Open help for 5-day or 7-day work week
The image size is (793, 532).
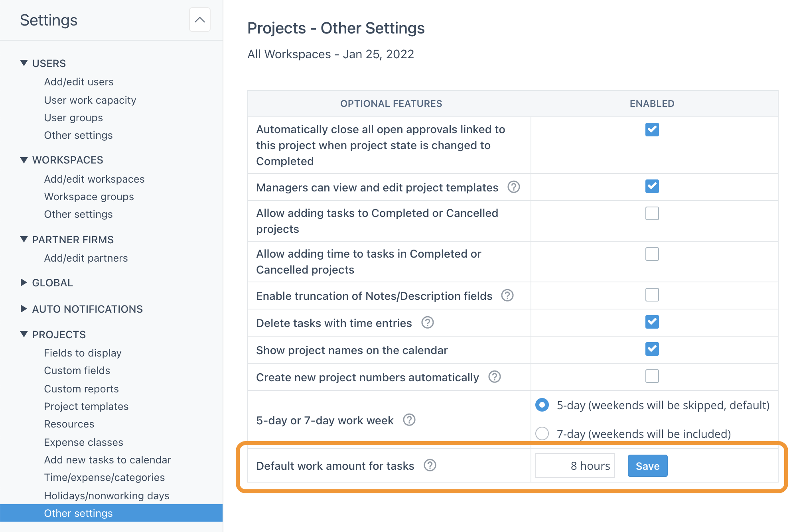[x=409, y=420]
